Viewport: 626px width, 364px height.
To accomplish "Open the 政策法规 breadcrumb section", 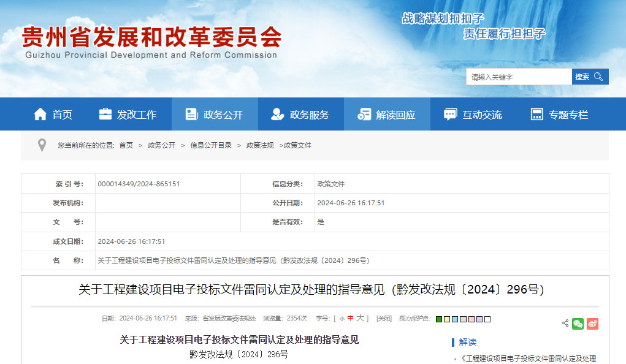I will pos(261,145).
